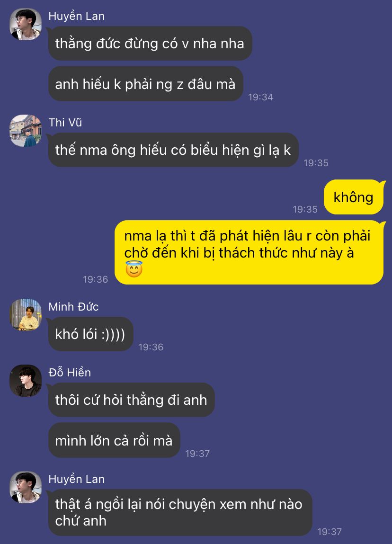
Task: Open Đỗ Hiền's profile avatar
Action: [x=25, y=381]
